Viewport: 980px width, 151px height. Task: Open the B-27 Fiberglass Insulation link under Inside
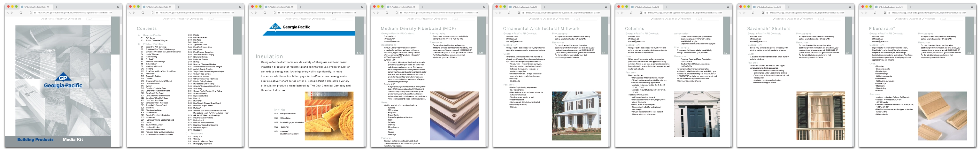tap(287, 113)
